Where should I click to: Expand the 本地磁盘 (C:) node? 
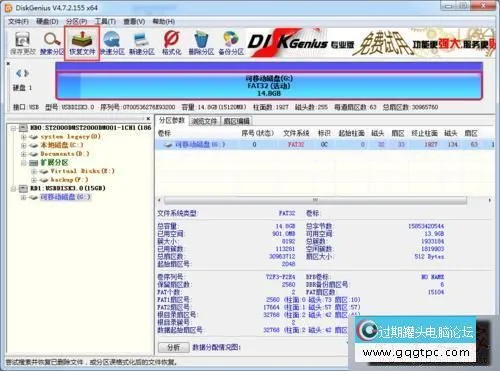23,145
